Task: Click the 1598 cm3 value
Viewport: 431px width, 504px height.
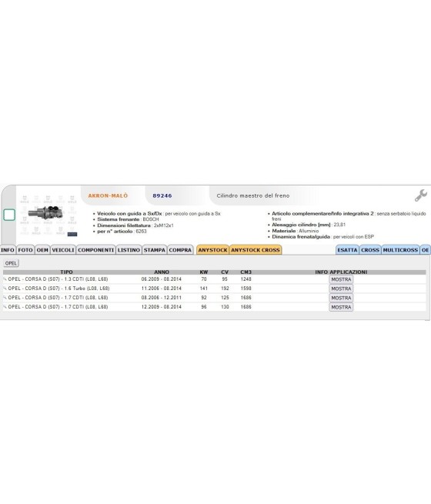Action: 246,289
